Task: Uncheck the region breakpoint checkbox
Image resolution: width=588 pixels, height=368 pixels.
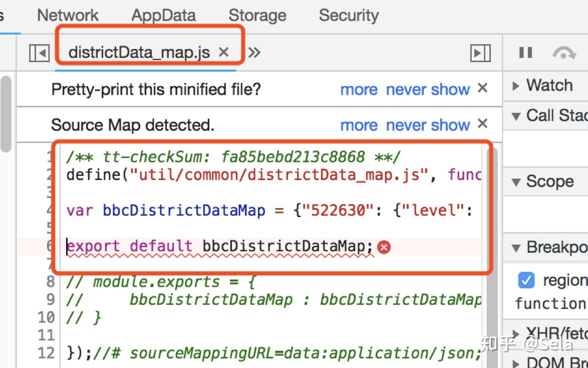Action: 526,280
